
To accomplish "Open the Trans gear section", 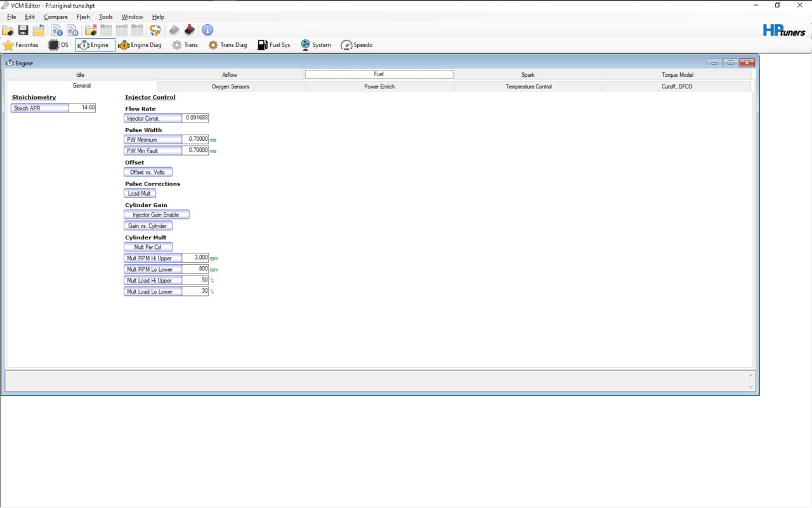I will click(x=185, y=45).
